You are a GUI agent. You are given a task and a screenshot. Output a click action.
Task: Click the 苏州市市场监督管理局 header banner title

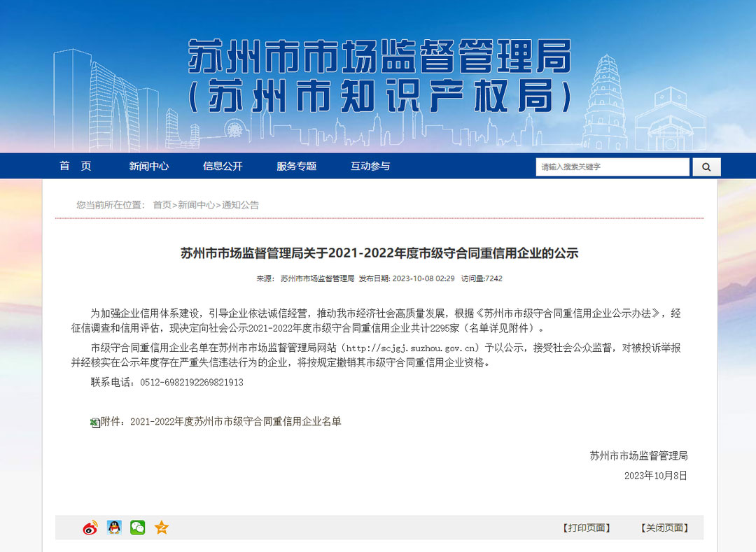coord(379,57)
